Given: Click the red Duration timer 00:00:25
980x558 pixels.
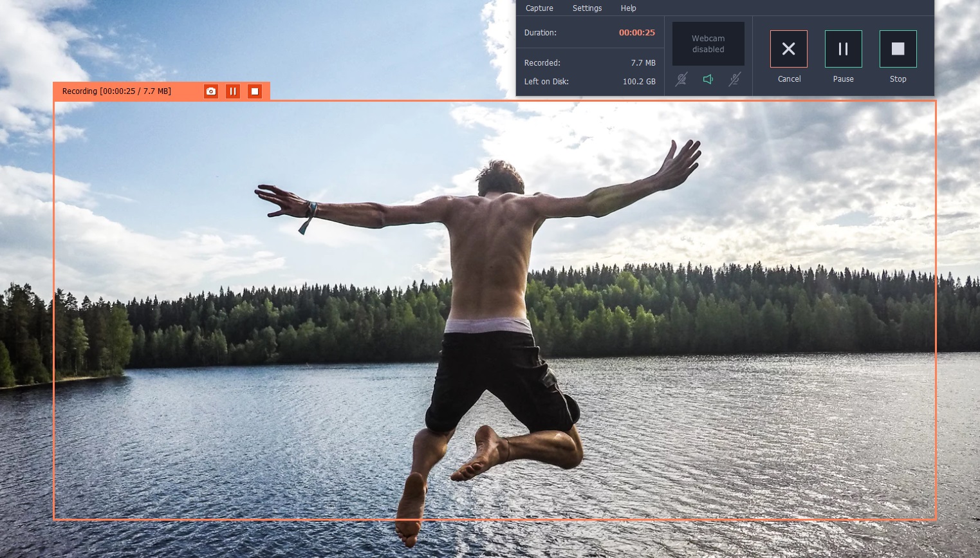Looking at the screenshot, I should tap(636, 33).
